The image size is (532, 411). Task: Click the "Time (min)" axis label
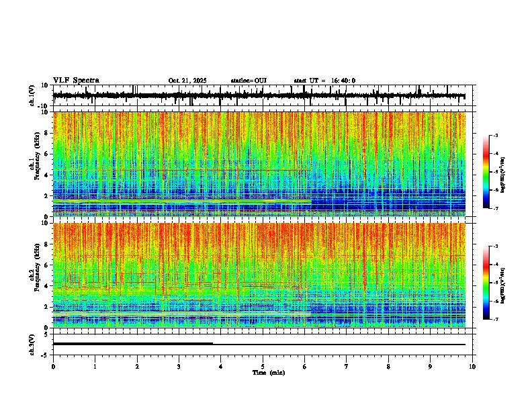269,373
